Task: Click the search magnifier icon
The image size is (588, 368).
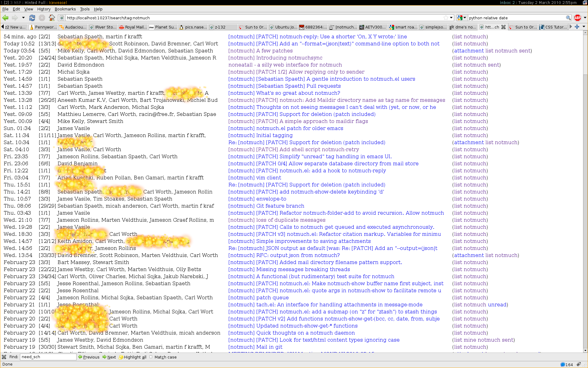Action: 568,18
